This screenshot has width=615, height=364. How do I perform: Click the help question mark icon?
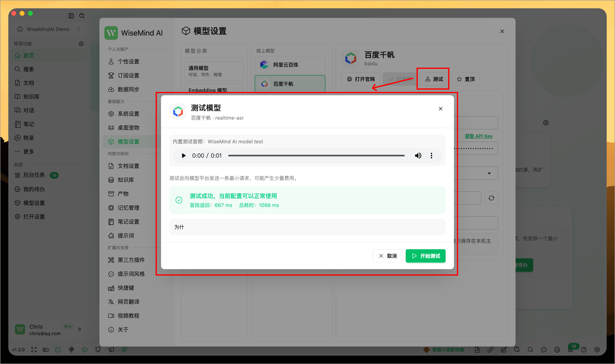point(584,350)
